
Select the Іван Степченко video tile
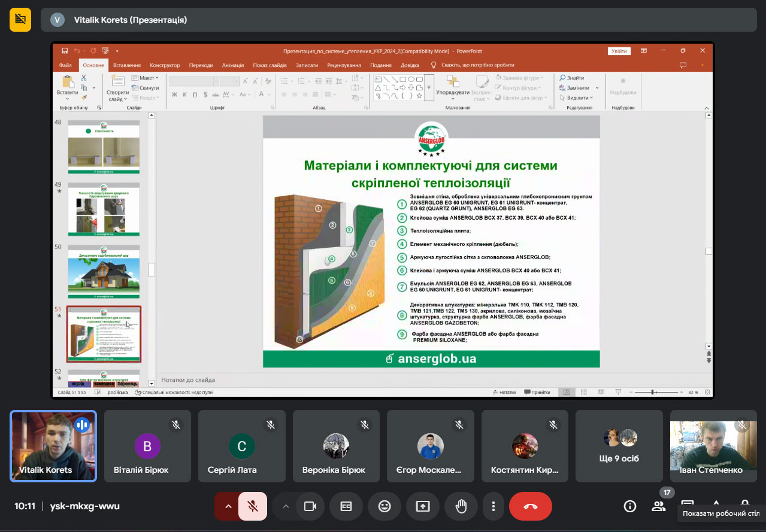tap(713, 446)
